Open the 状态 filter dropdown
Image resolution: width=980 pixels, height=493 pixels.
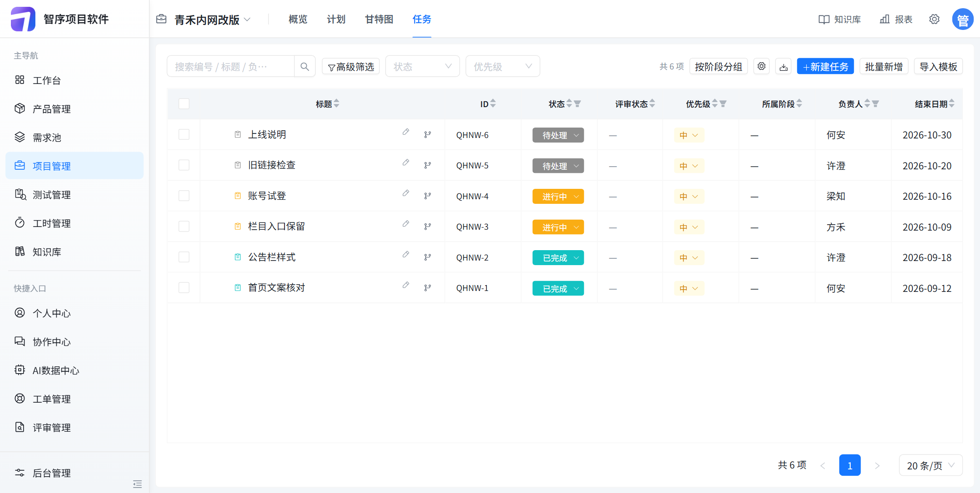click(x=422, y=67)
